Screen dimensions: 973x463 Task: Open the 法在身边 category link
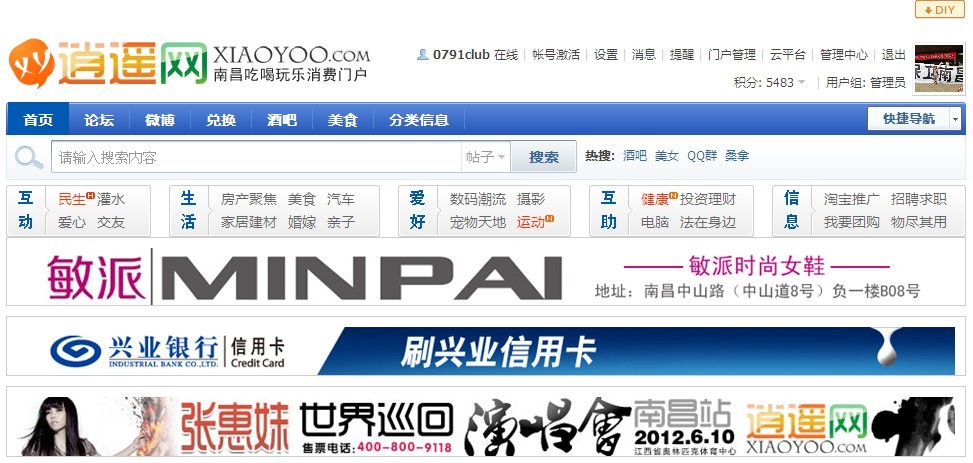coord(708,222)
